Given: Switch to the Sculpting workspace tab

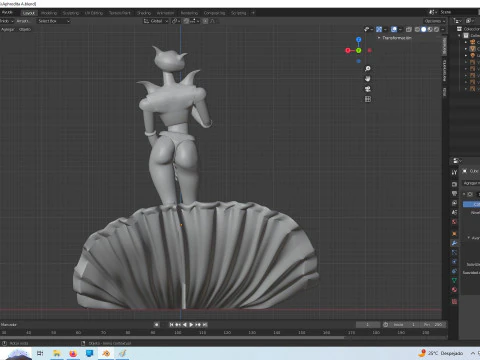Looking at the screenshot, I should pyautogui.click(x=71, y=13).
